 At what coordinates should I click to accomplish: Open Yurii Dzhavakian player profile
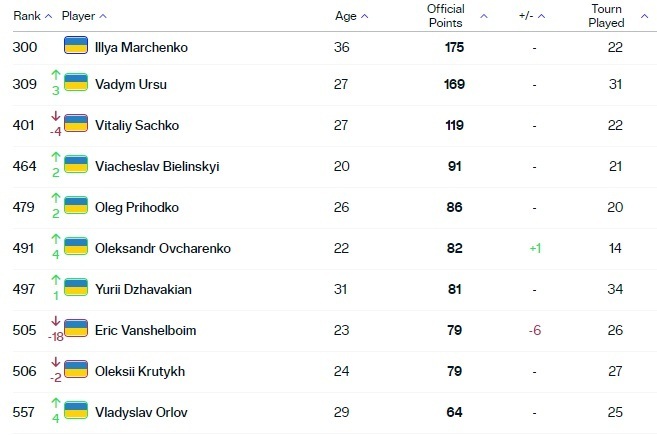(x=143, y=289)
